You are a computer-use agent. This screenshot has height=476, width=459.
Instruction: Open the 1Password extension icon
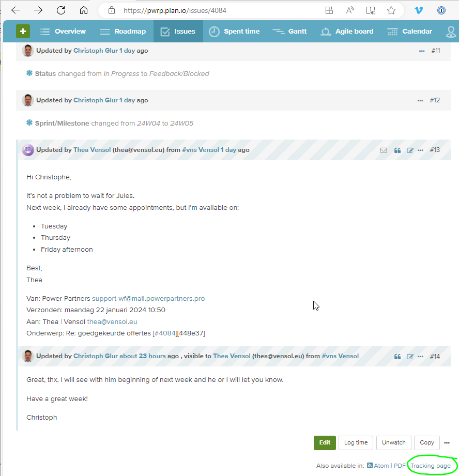pyautogui.click(x=441, y=10)
